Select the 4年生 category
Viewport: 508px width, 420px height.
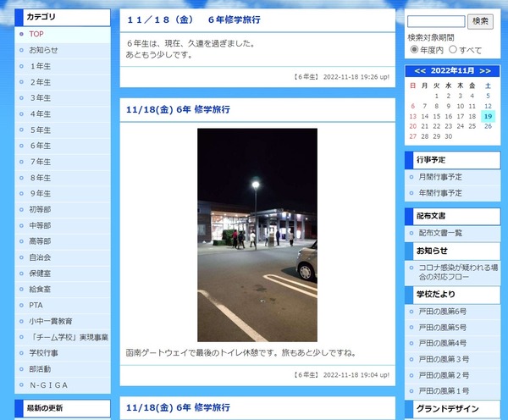(40, 114)
